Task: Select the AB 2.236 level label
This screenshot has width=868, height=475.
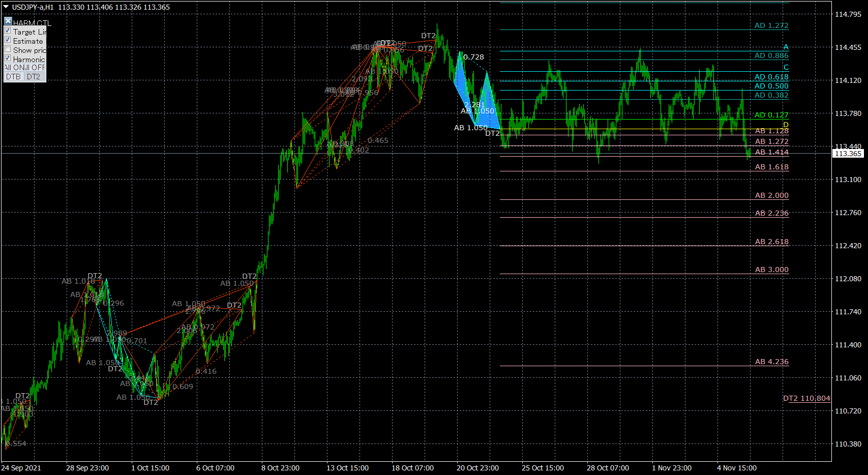Action: click(x=772, y=213)
